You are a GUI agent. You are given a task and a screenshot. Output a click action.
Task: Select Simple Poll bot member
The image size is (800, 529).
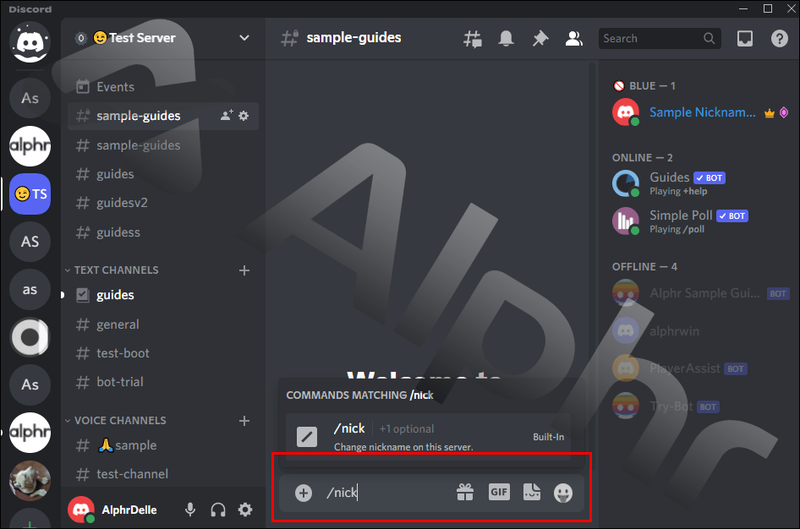[700, 221]
